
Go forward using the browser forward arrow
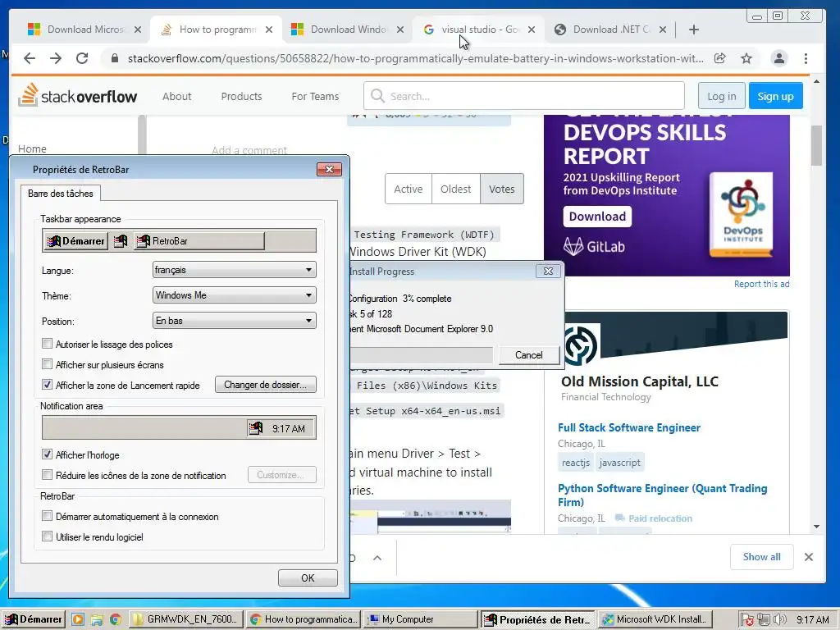(x=56, y=58)
